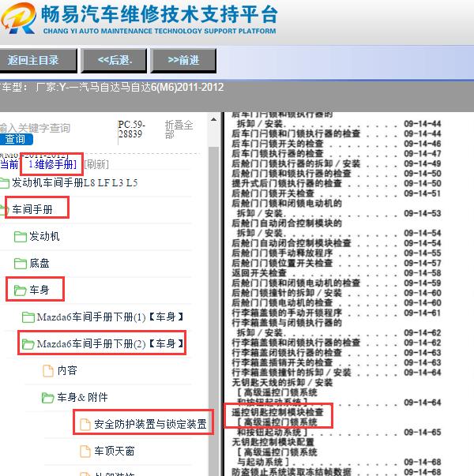This screenshot has height=476, width=474.
Task: Click the 查询 search button
Action: 16,139
